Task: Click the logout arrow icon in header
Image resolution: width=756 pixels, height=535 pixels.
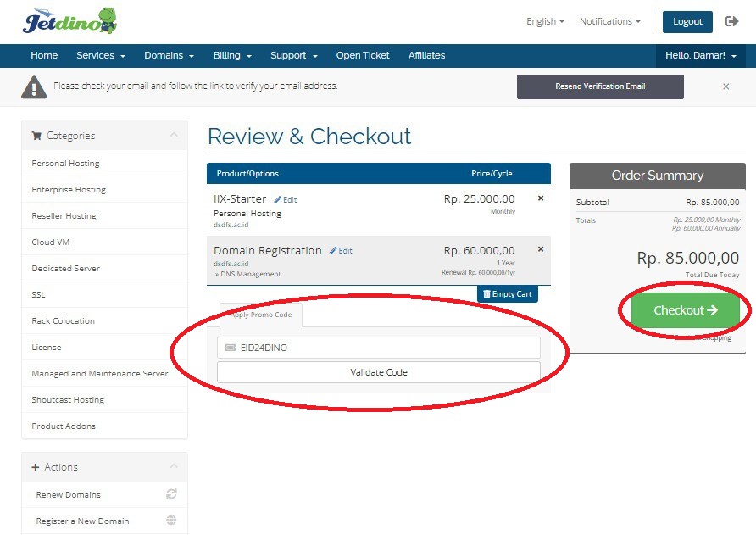Action: click(732, 22)
